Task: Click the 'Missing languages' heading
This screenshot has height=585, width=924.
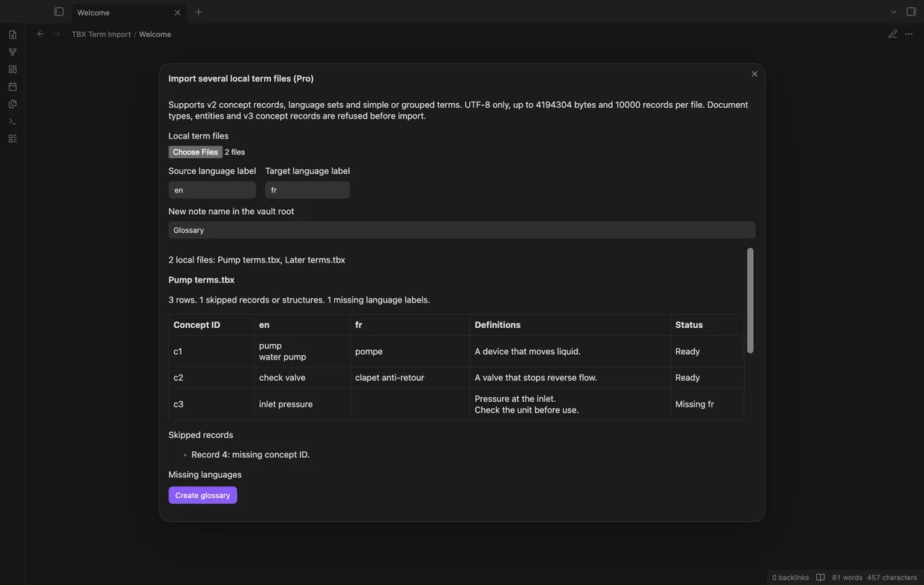Action: coord(205,475)
